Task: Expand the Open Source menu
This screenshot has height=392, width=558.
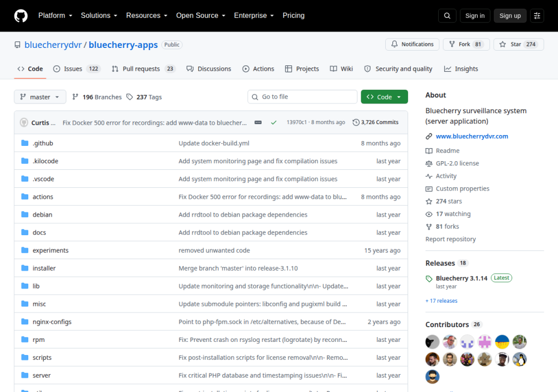Action: 201,16
